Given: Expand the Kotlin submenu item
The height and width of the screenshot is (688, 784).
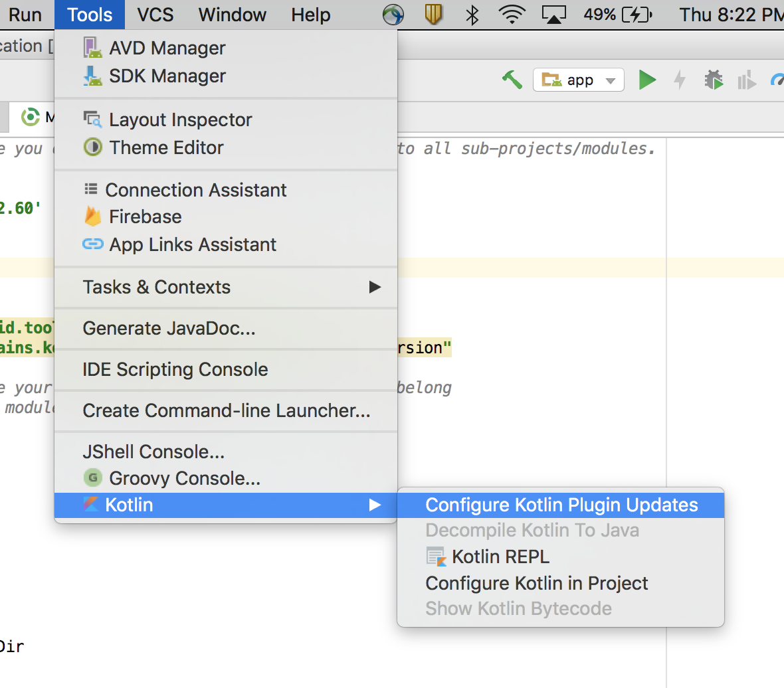Looking at the screenshot, I should [x=225, y=505].
